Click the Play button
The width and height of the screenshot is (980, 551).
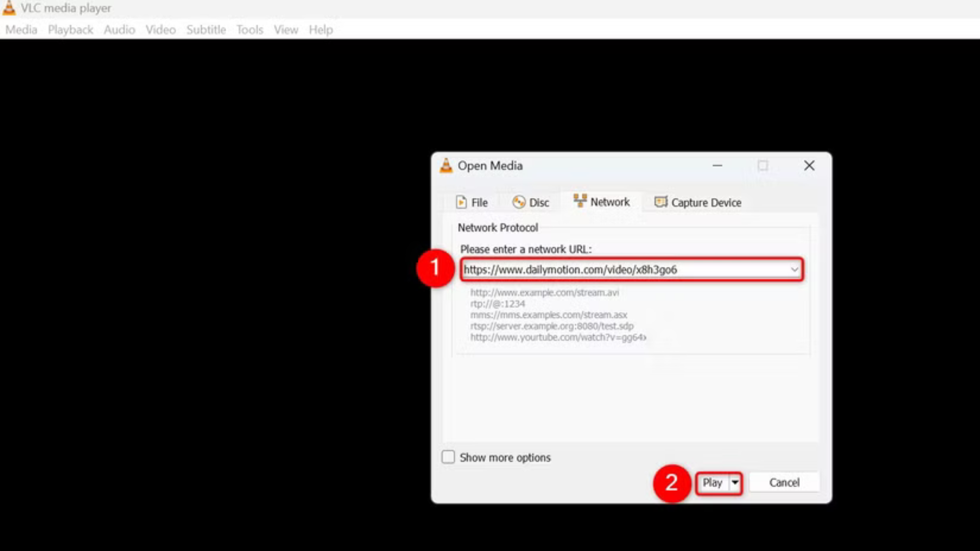[713, 483]
